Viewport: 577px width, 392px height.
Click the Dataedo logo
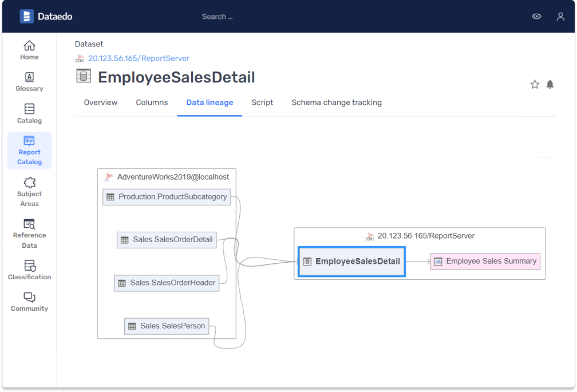coord(46,17)
